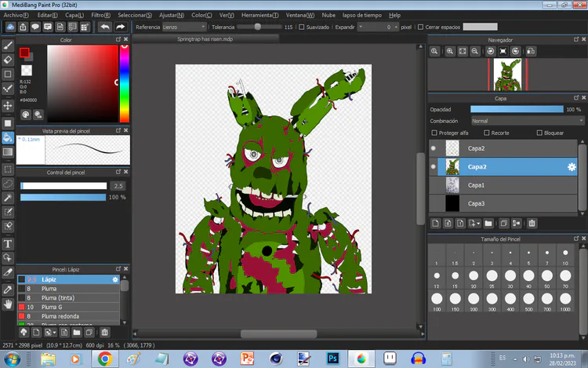Create new raster layer in Capa panel
Viewport: 588px width, 368px height.
435,224
